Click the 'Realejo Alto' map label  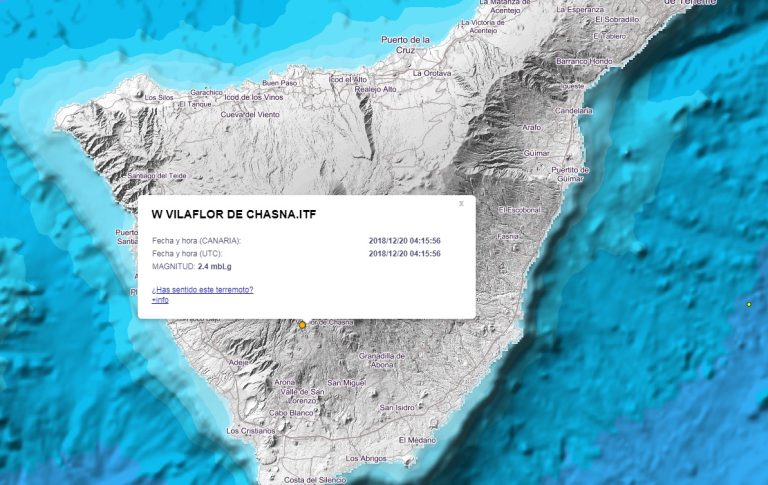coord(375,89)
